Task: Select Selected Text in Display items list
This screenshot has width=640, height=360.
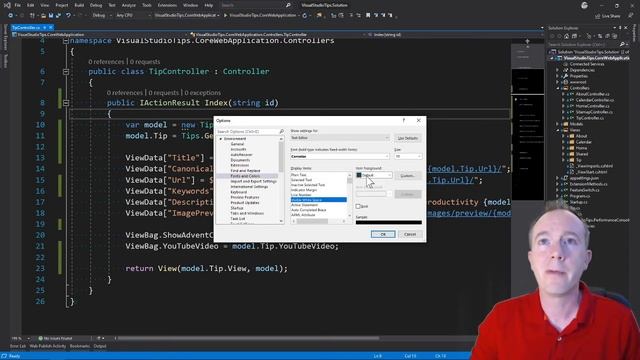Action: pyautogui.click(x=301, y=180)
